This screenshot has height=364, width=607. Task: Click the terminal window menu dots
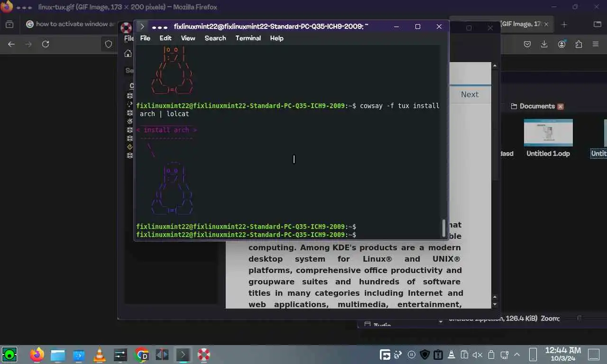tap(160, 27)
